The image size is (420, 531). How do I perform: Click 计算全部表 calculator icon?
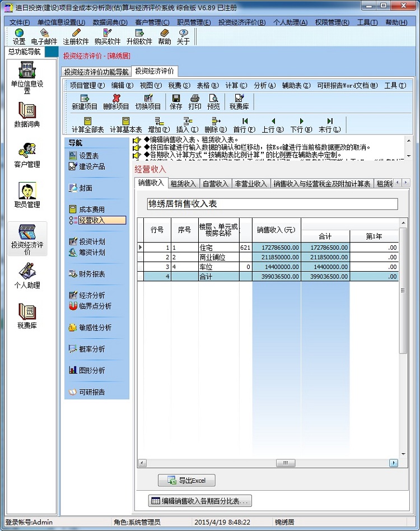88,125
